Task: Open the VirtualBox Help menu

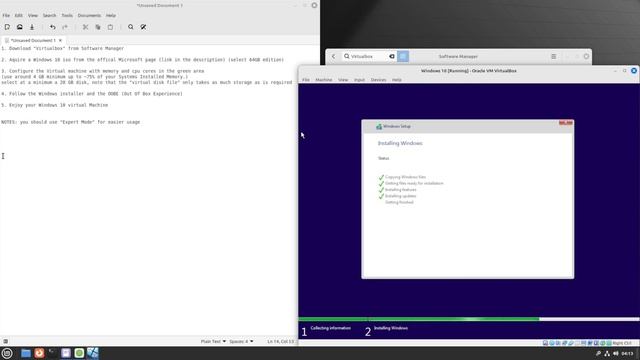Action: click(397, 80)
